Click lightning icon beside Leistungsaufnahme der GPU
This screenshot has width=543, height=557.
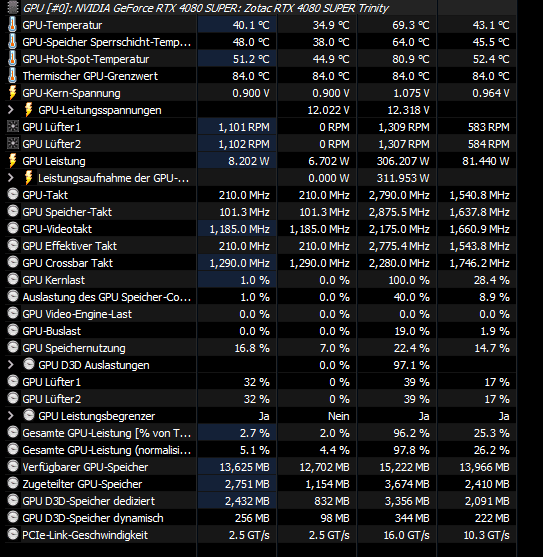tap(28, 178)
